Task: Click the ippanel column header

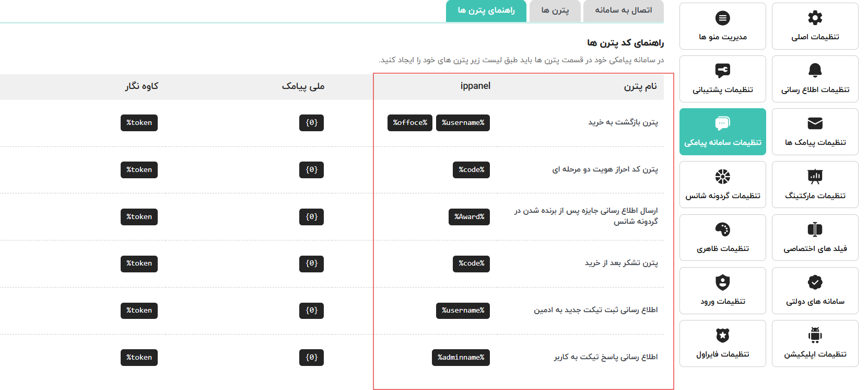Action: coord(475,86)
